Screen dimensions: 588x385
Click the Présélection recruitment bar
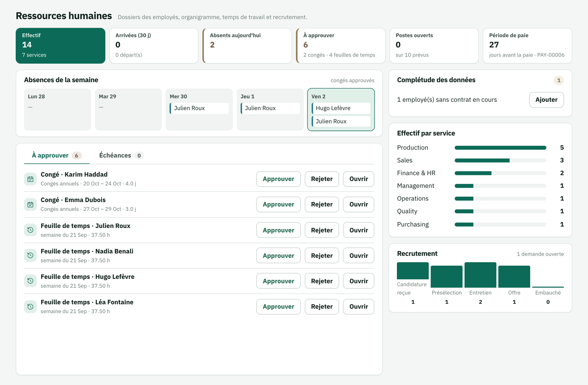[447, 277]
